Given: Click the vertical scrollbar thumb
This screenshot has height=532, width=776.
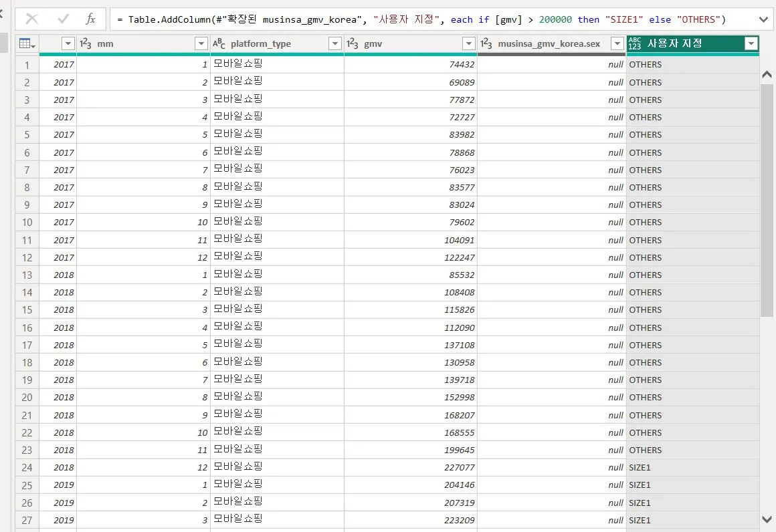Looking at the screenshot, I should (767, 201).
